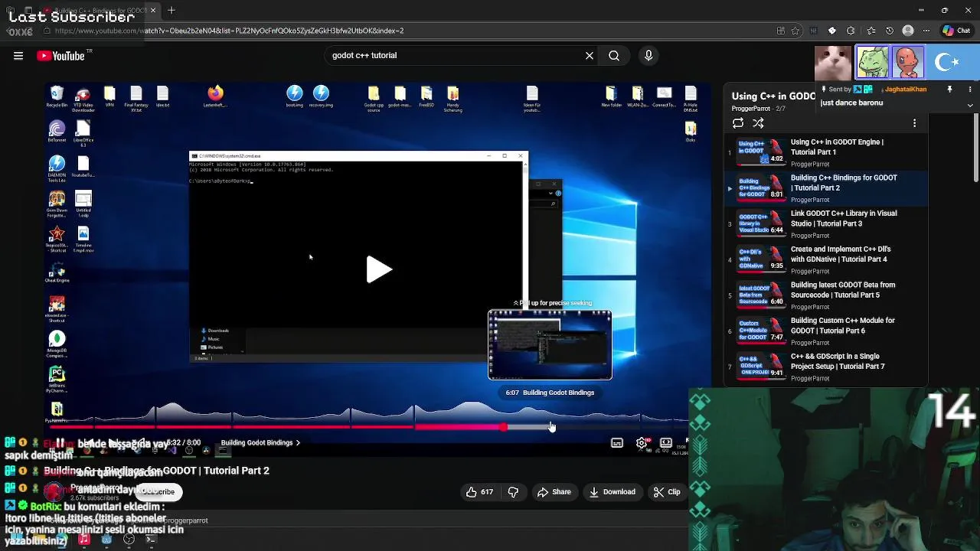Click the Charmander emote in the overlay
980x551 pixels.
coord(907,62)
